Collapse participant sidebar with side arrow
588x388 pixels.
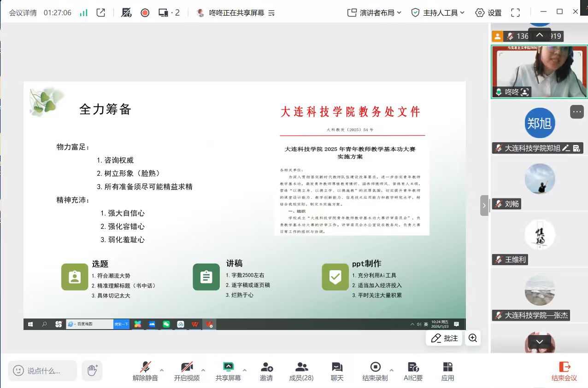484,206
